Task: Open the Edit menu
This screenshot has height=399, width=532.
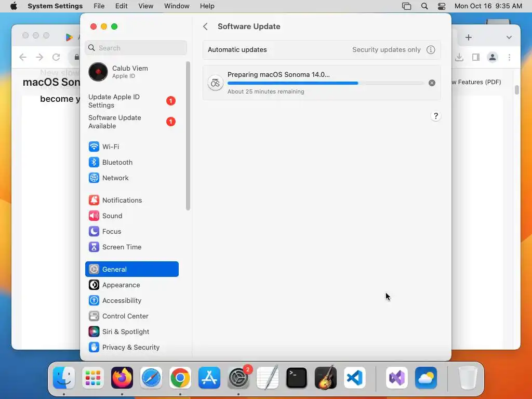Action: pyautogui.click(x=121, y=6)
